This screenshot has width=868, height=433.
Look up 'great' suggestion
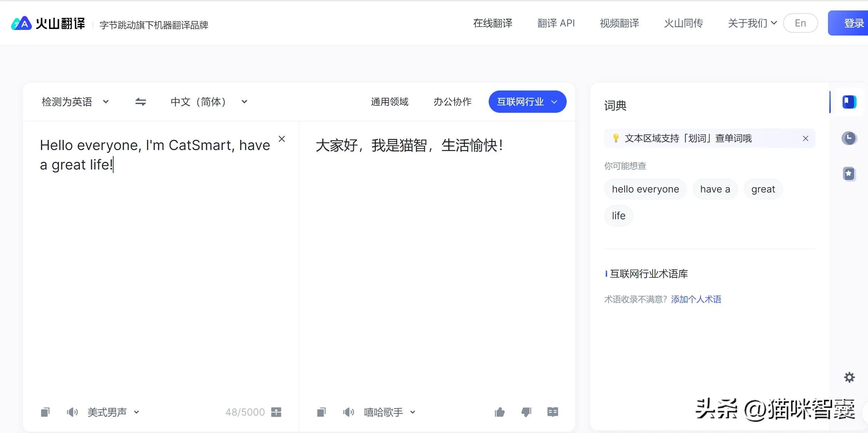763,189
